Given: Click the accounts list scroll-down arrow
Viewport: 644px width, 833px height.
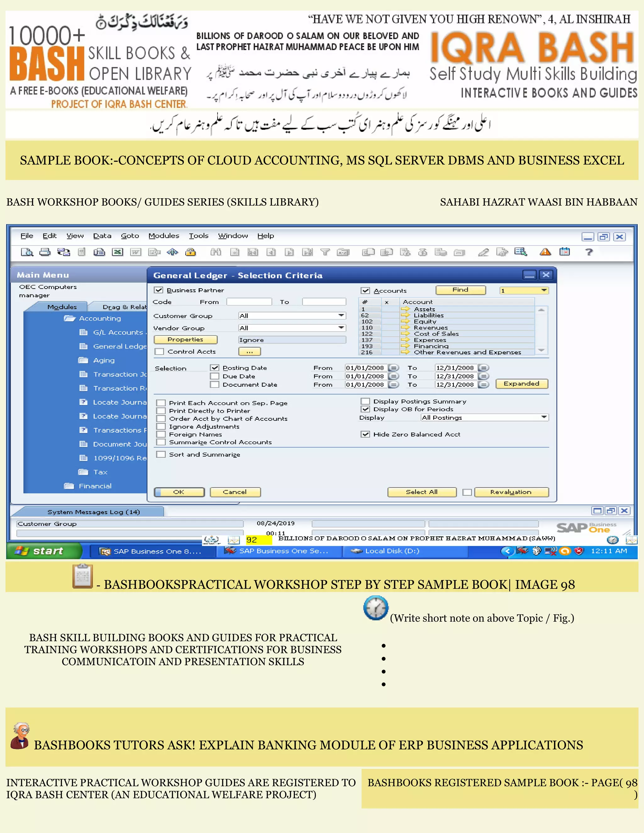Looking at the screenshot, I should pos(541,350).
